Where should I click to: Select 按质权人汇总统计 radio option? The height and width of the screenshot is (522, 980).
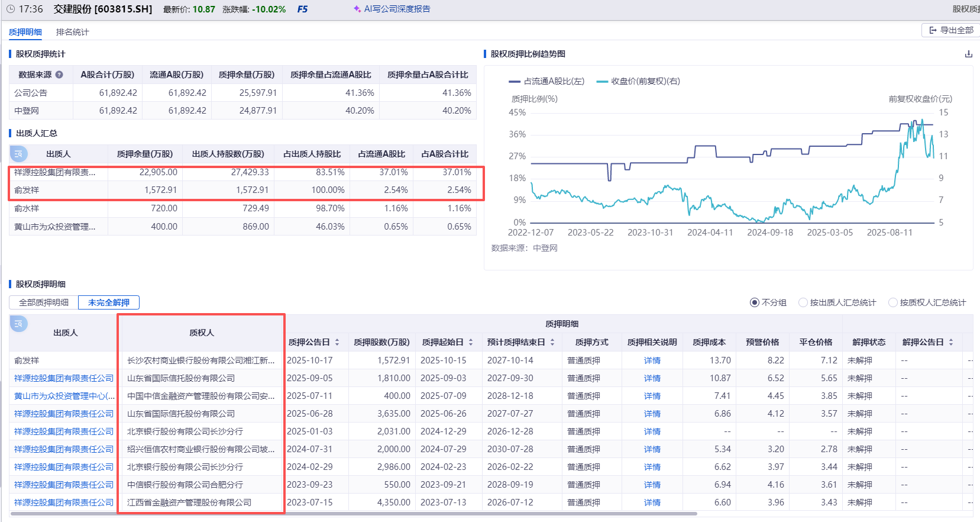[x=893, y=302]
